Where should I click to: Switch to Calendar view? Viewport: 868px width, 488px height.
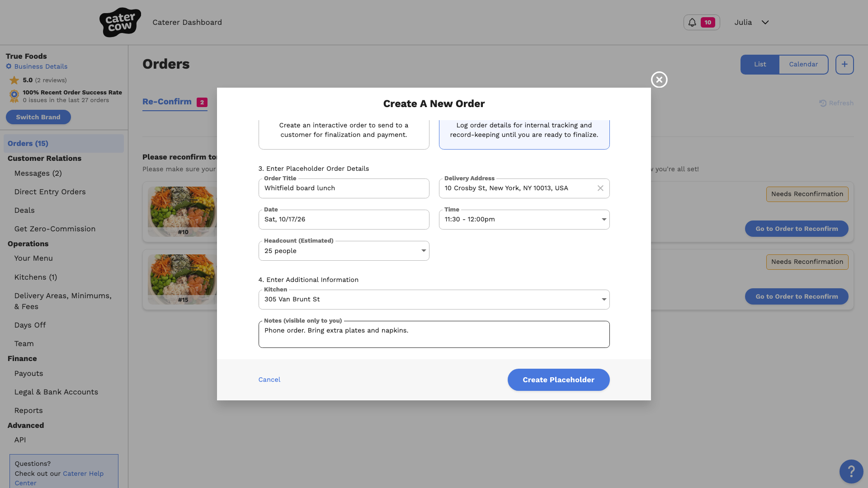click(x=803, y=65)
